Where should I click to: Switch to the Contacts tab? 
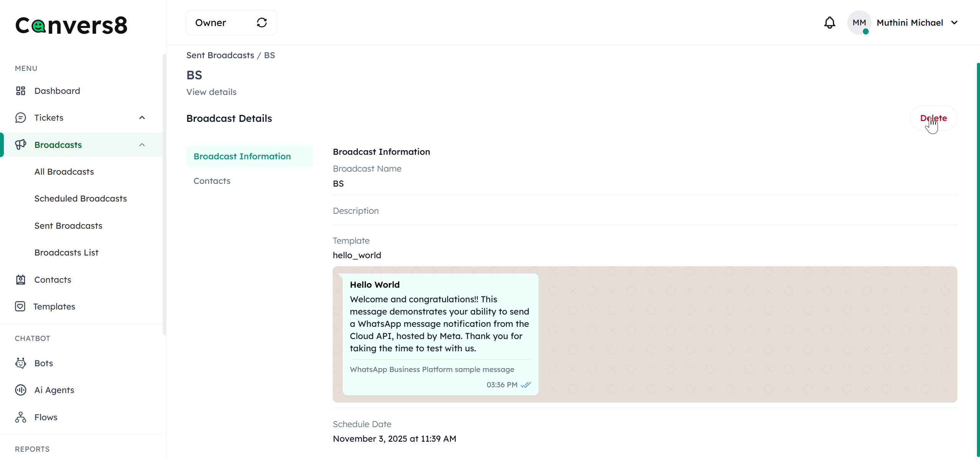coord(212,181)
